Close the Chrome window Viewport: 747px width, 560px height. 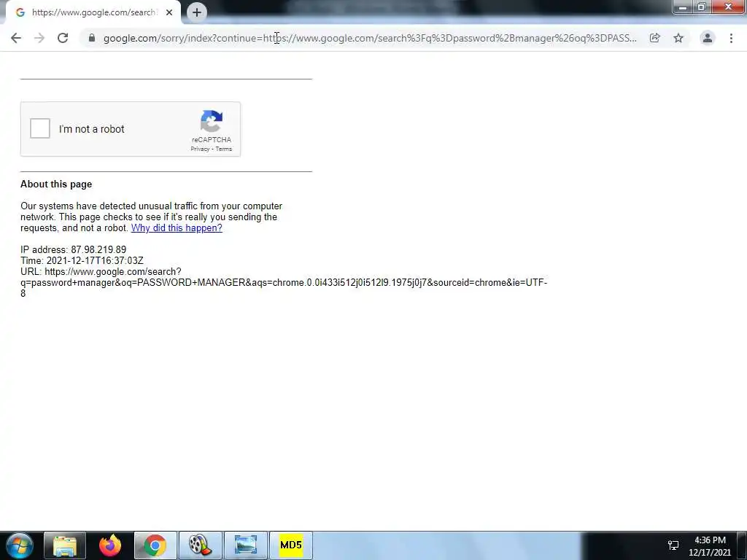[x=729, y=7]
